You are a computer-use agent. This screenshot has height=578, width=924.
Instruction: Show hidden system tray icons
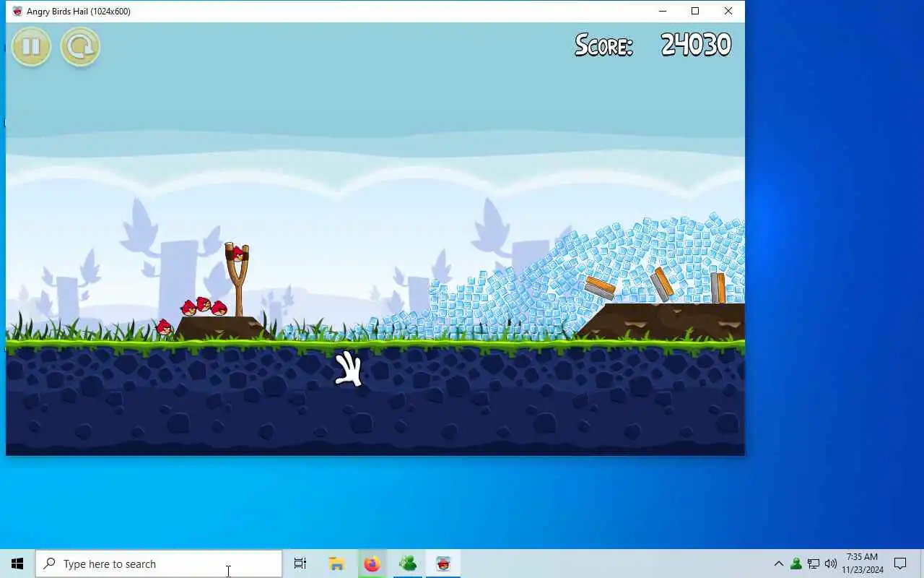[x=778, y=564]
